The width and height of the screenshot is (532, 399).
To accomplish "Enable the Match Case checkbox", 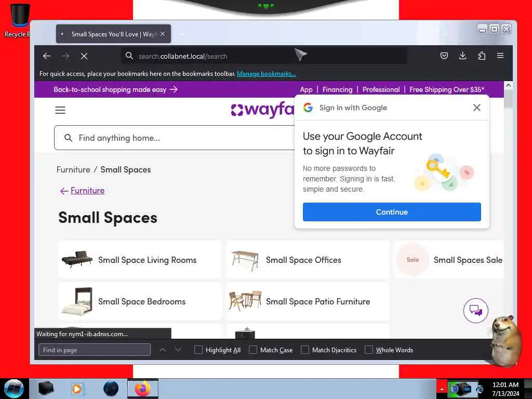I will (x=253, y=350).
